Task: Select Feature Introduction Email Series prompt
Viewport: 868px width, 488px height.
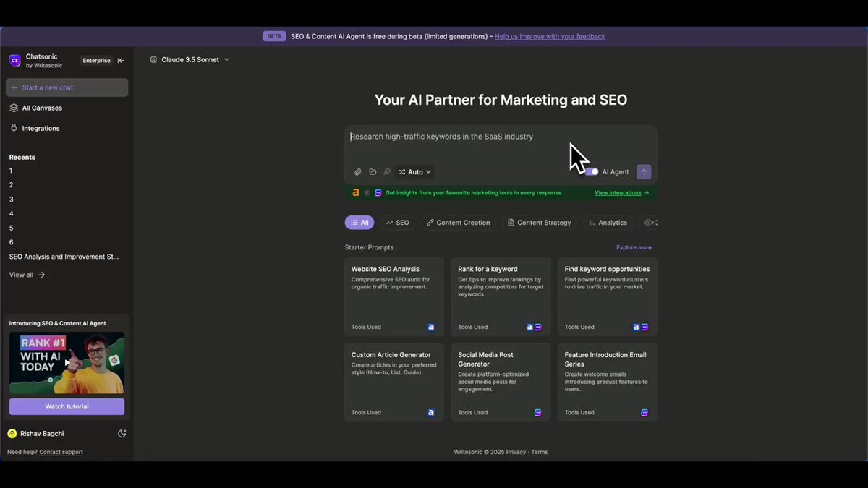Action: [608, 382]
